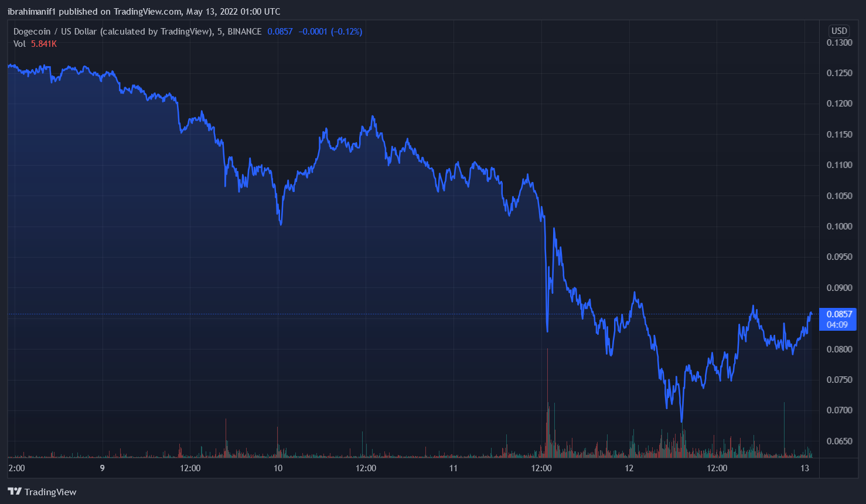Click the Vol indicator label
The height and width of the screenshot is (504, 866).
pos(19,44)
